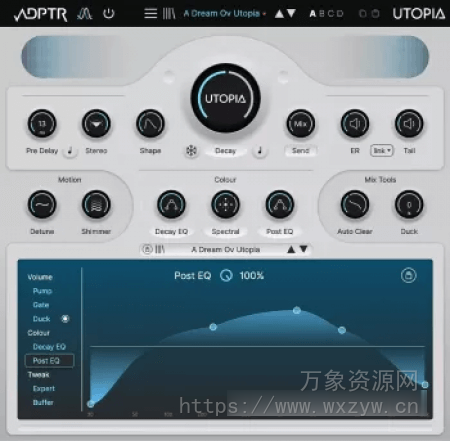This screenshot has width=450, height=441.
Task: Open the hamburger menu
Action: pyautogui.click(x=150, y=14)
